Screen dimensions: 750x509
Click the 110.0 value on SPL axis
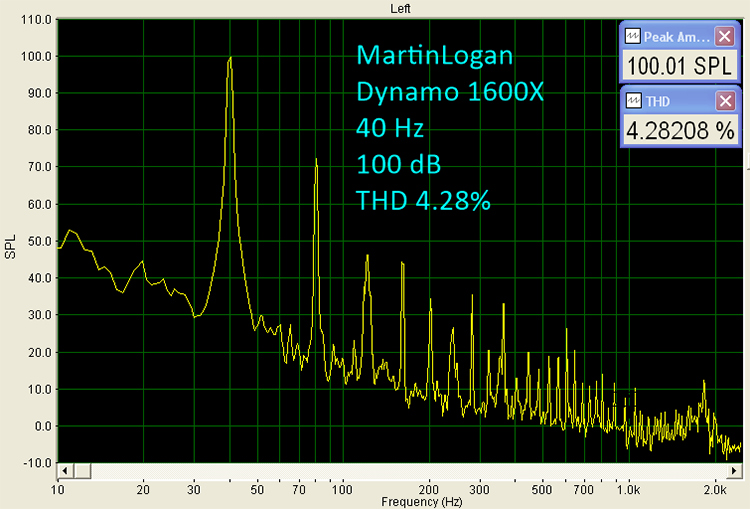[35, 19]
